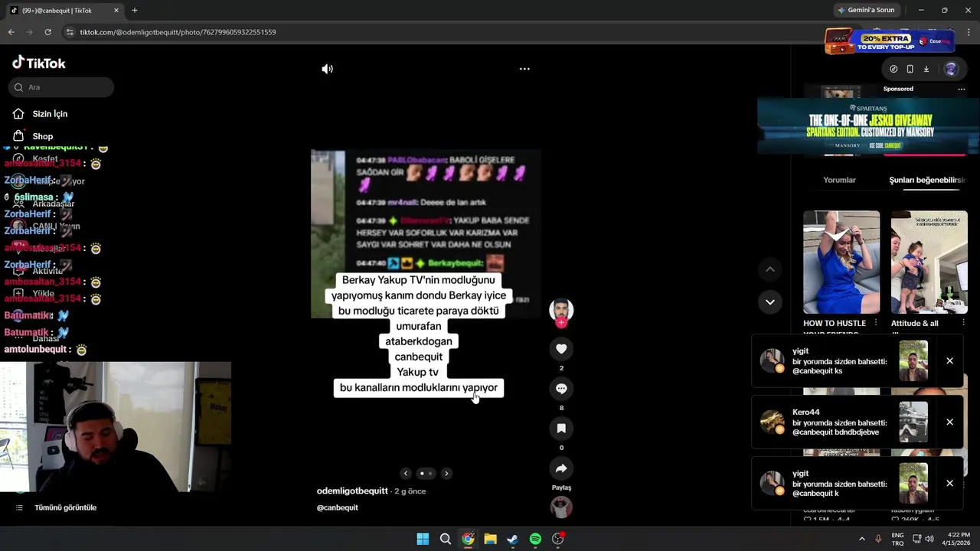Open odemligotbequitt profile link
This screenshot has width=980, height=551.
pos(352,491)
